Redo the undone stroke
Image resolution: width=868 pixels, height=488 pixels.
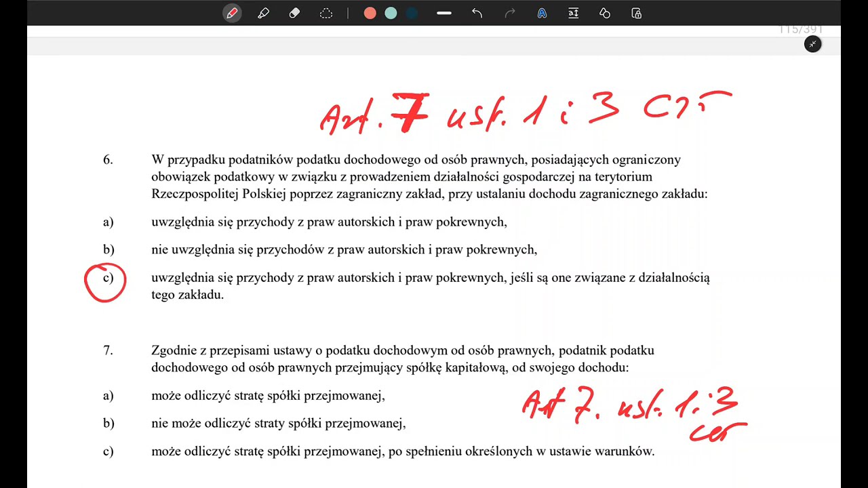click(x=510, y=13)
